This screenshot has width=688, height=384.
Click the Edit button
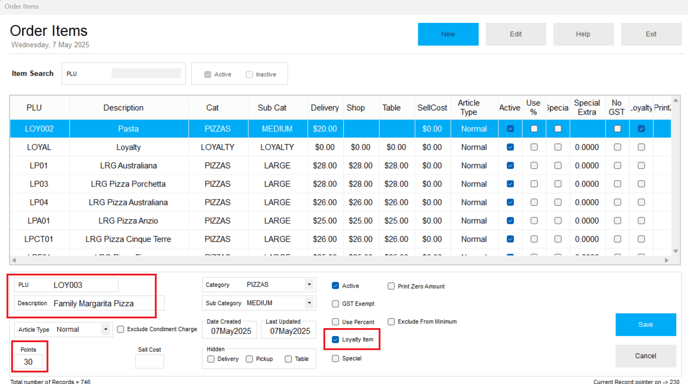tap(516, 34)
